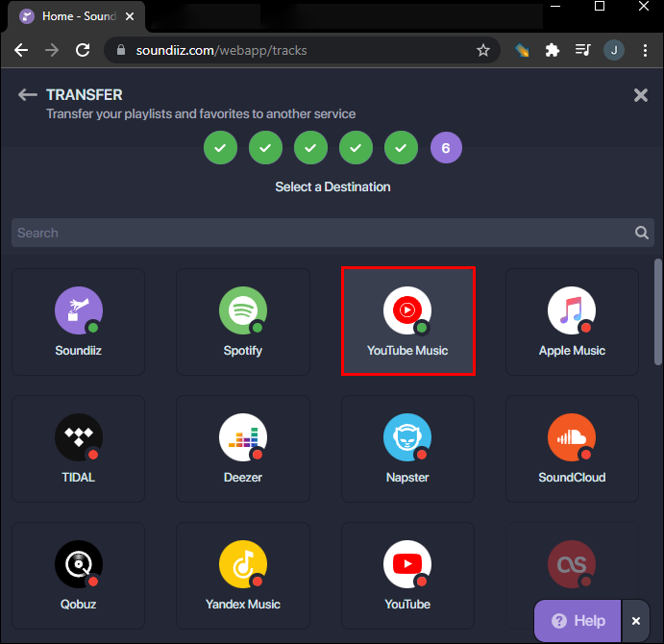Open the Help chat button

click(x=578, y=621)
